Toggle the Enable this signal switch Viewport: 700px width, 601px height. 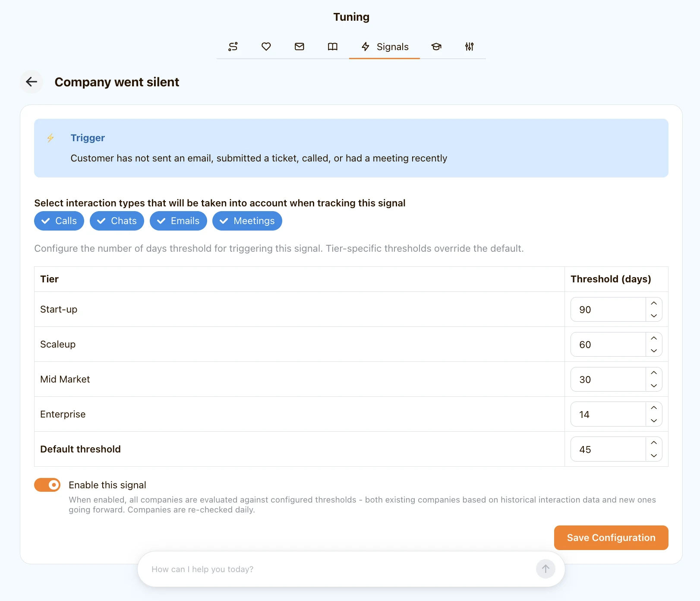point(47,485)
